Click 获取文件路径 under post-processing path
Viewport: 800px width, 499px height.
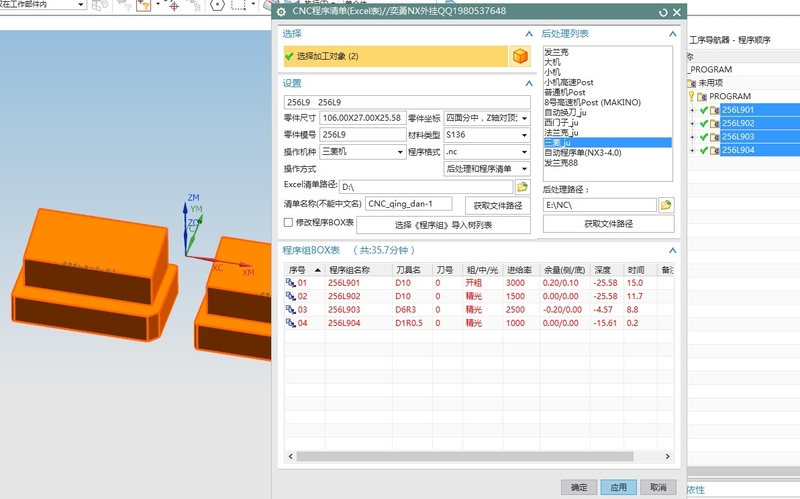click(x=608, y=223)
